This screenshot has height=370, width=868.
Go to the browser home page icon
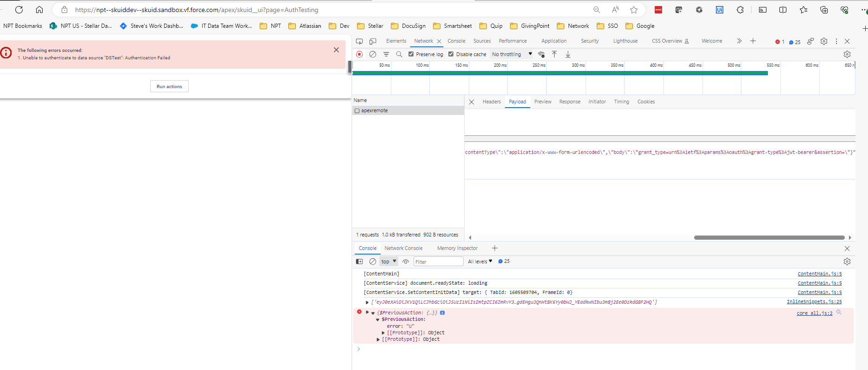(39, 10)
